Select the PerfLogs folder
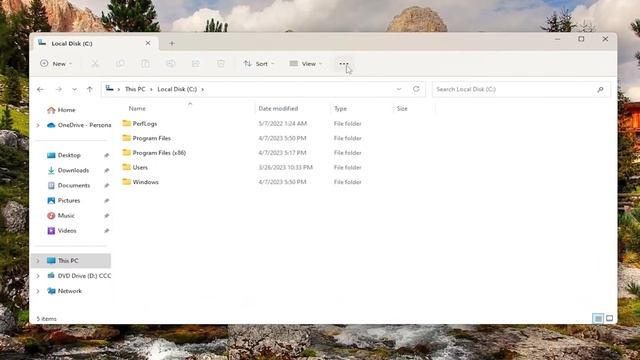This screenshot has height=360, width=640. pyautogui.click(x=140, y=123)
